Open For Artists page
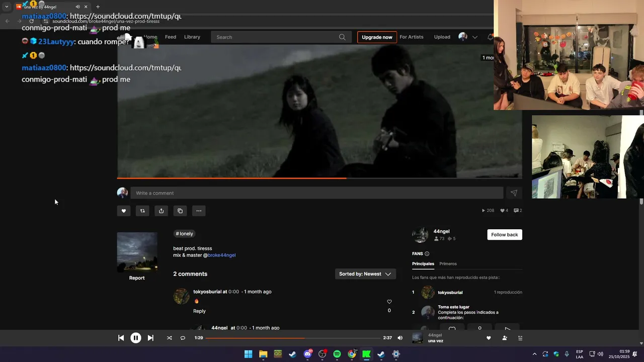 click(x=412, y=37)
